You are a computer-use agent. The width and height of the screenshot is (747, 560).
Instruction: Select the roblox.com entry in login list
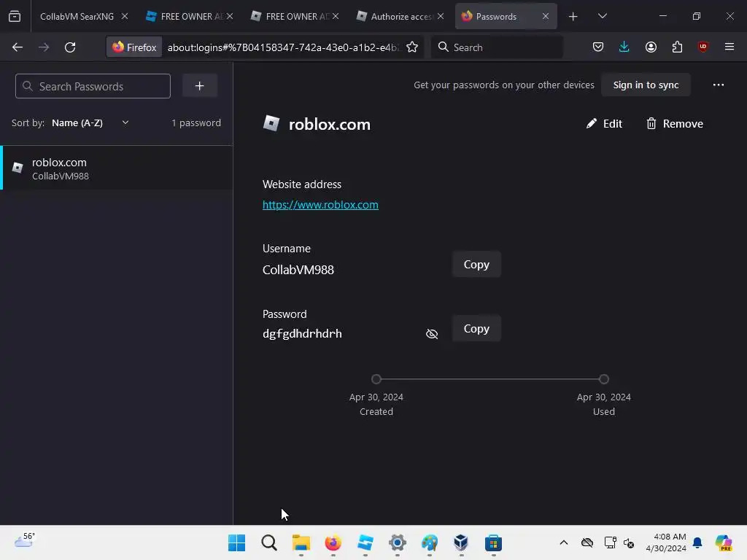pos(116,168)
